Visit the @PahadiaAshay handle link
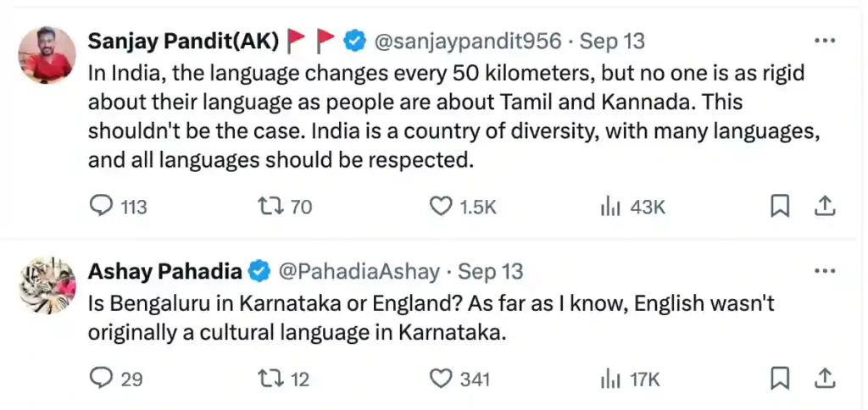 click(359, 272)
